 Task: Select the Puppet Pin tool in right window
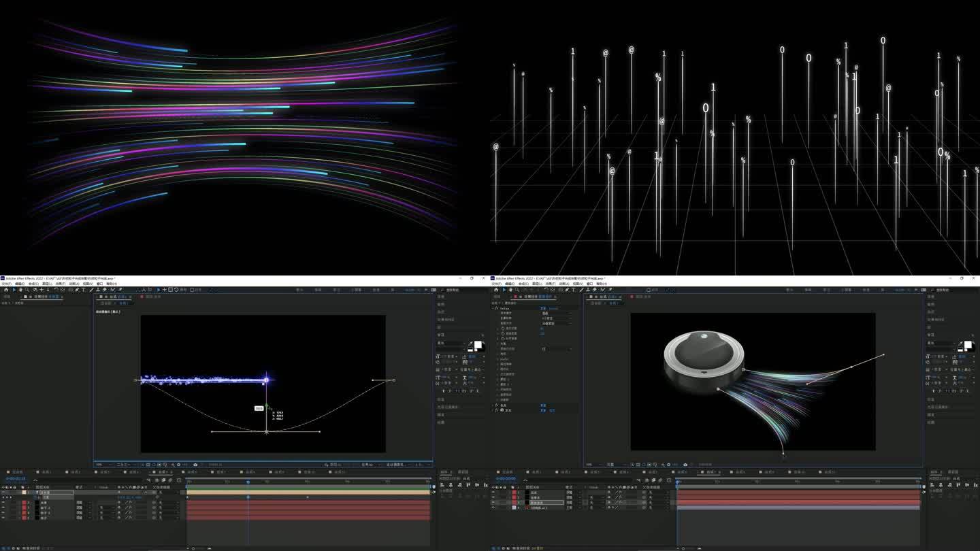pyautogui.click(x=610, y=290)
